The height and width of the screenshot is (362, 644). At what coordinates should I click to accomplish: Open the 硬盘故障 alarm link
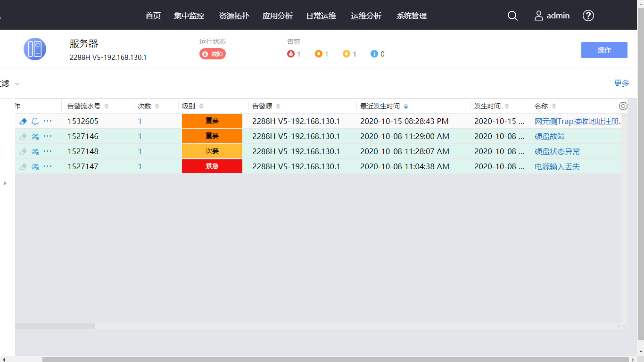(x=549, y=136)
